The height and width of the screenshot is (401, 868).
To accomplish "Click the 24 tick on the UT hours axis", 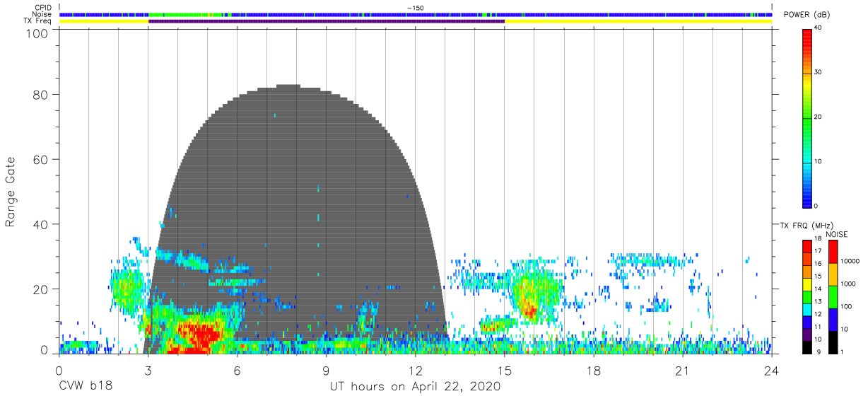I will point(772,371).
